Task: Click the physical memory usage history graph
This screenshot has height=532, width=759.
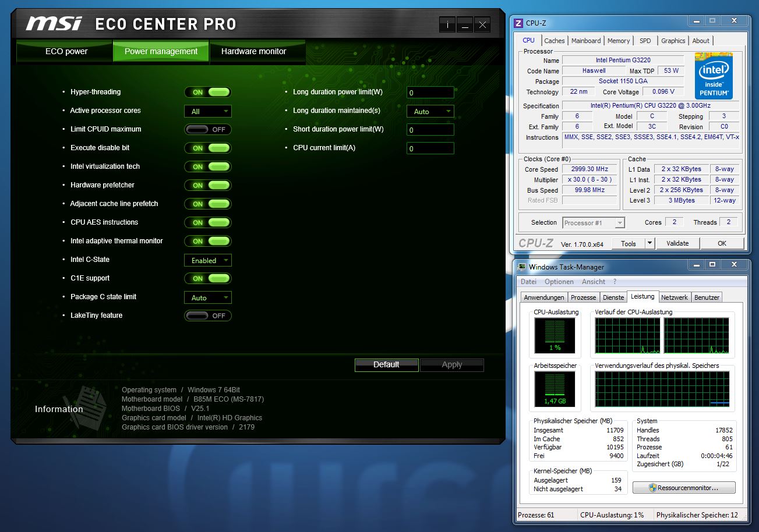Action: (x=662, y=389)
